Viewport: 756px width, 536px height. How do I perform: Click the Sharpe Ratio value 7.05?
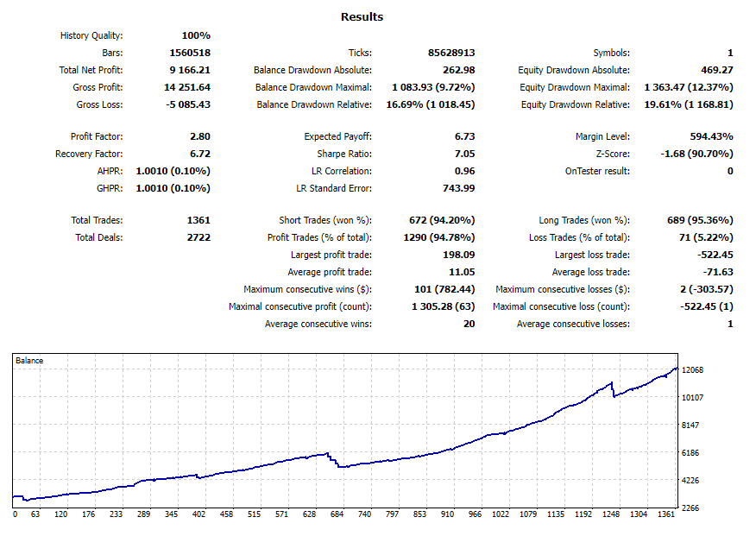coord(463,154)
